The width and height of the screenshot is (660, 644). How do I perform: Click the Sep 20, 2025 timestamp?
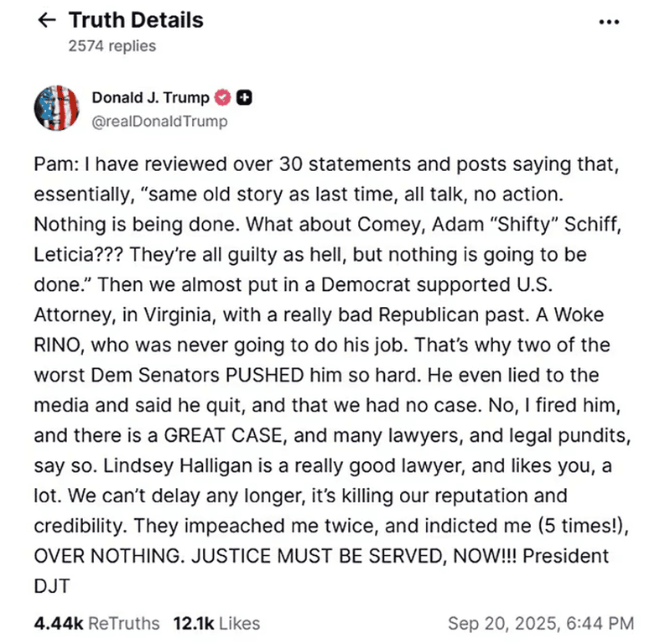pos(541,623)
